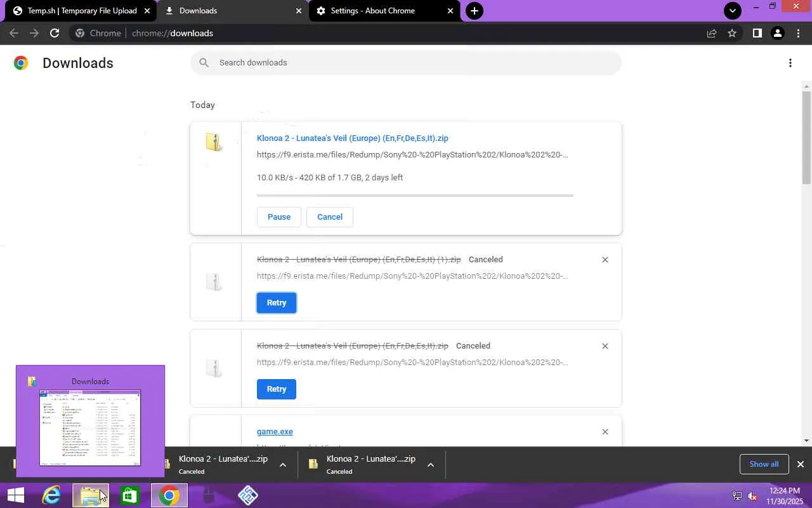Click the Chrome logo beside the Downloads heading
812x508 pixels.
pos(21,63)
